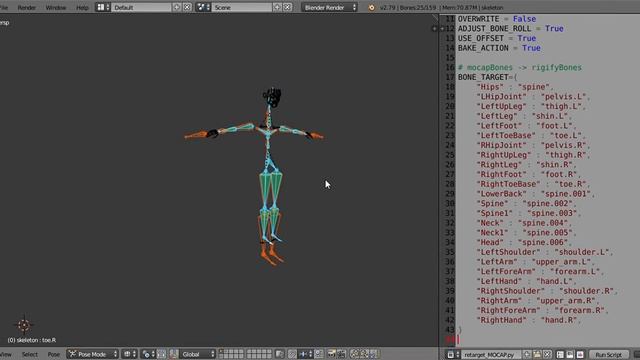Image resolution: width=640 pixels, height=360 pixels.
Task: Delete the Default screen layout
Action: pos(187,7)
